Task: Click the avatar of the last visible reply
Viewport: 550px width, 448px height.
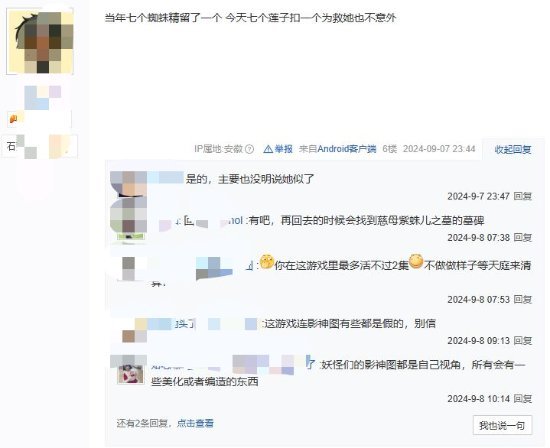Action: click(x=130, y=374)
